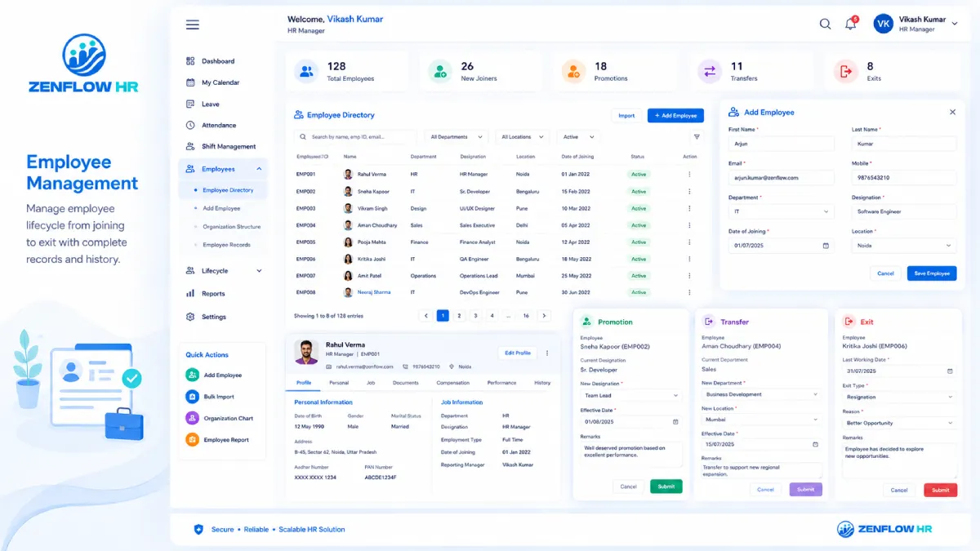
Task: Open New Designation dropdown in Promotion
Action: point(630,396)
